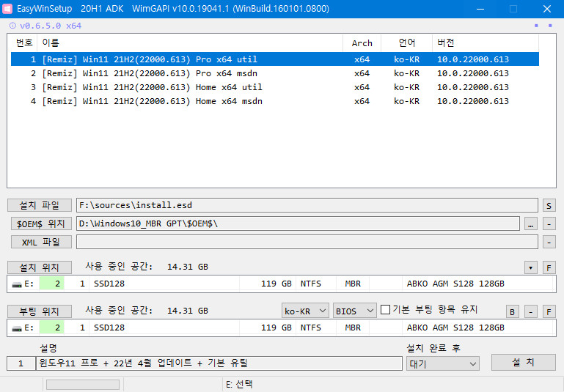Click the F button in the 설치 위치 row

click(549, 267)
